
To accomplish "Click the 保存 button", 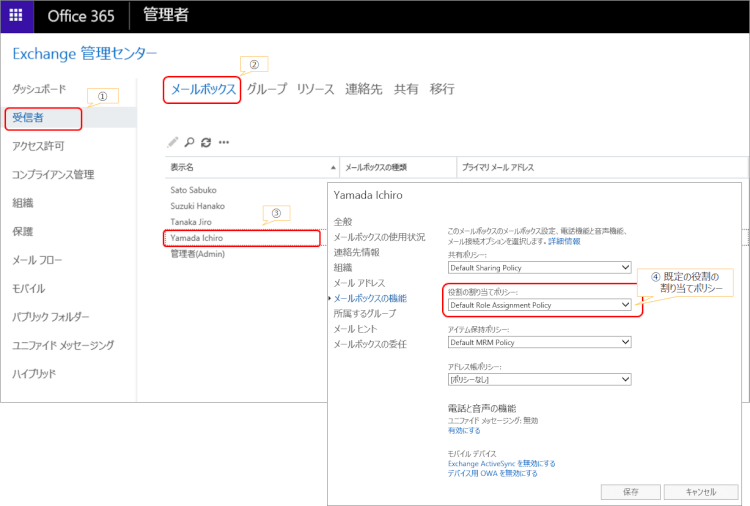I will [630, 492].
